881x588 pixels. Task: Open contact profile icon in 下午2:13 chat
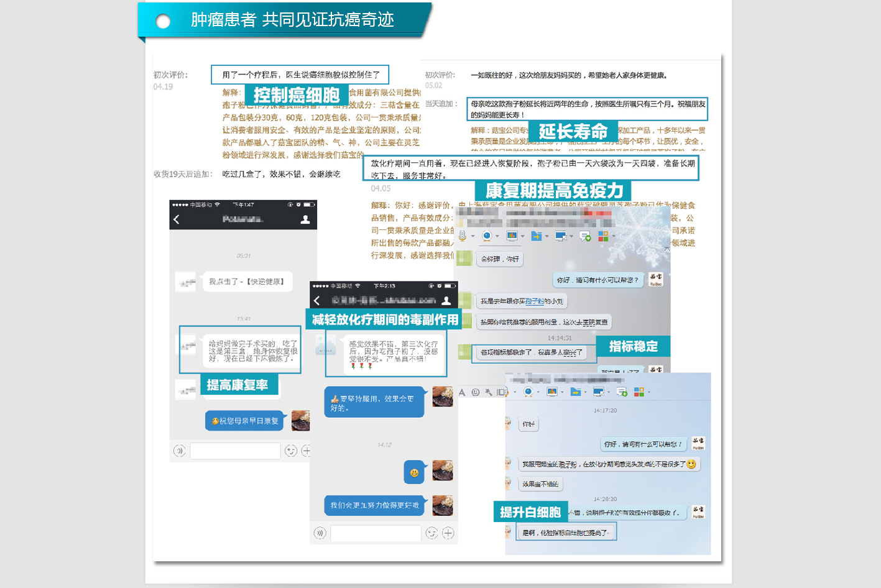446,301
